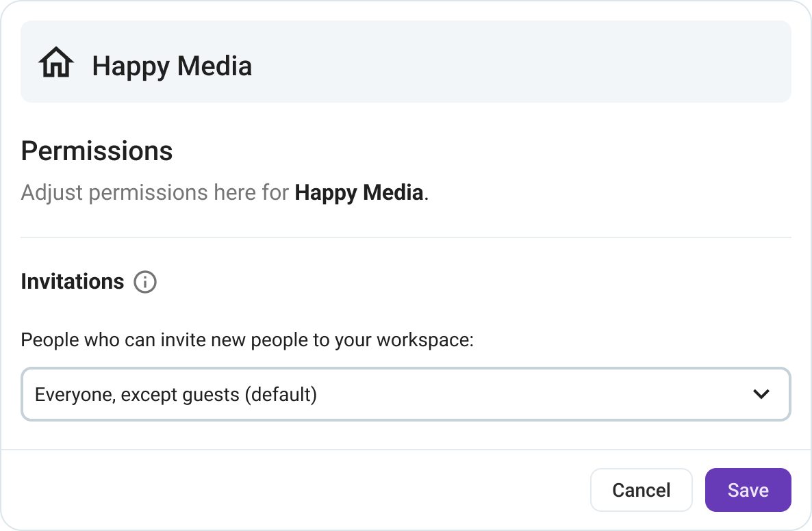The height and width of the screenshot is (531, 812).
Task: Click the Invitations section label
Action: coord(72,281)
